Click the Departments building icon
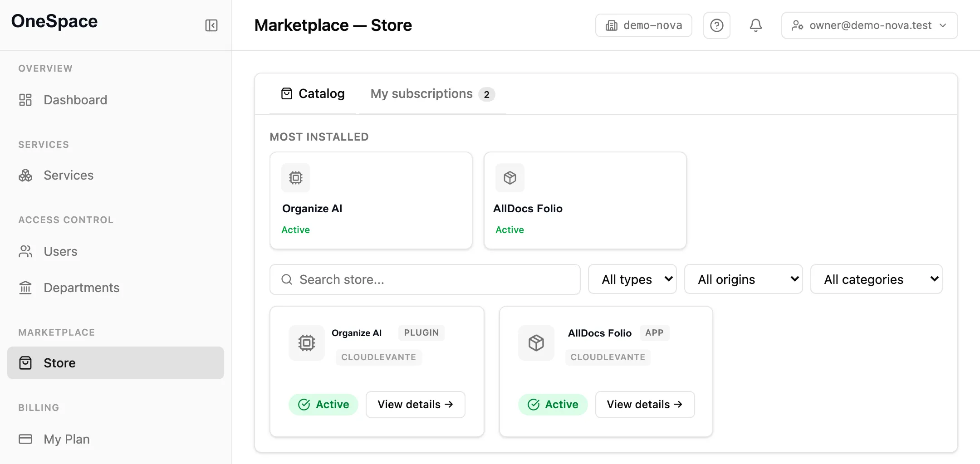This screenshot has height=464, width=980. point(25,288)
